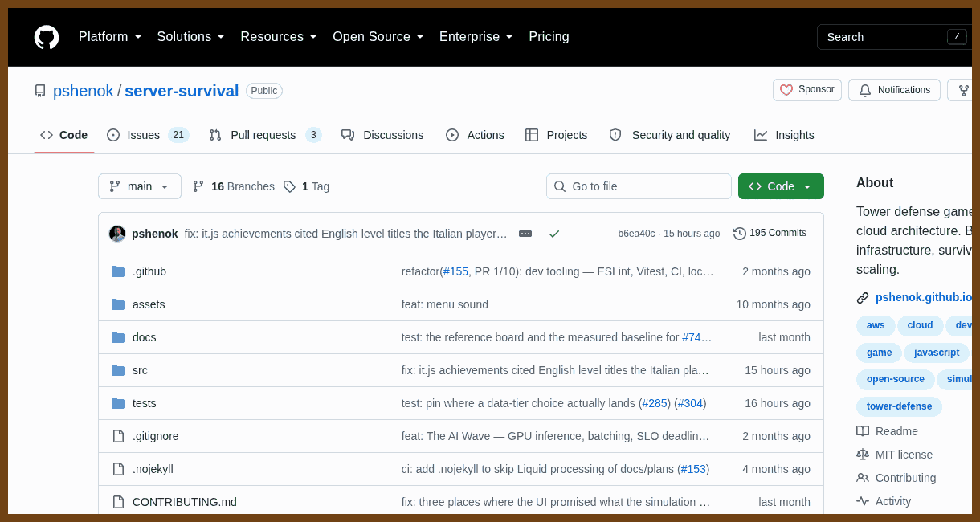Open the repository Activity link
Viewport: 980px width, 522px height.
click(884, 501)
